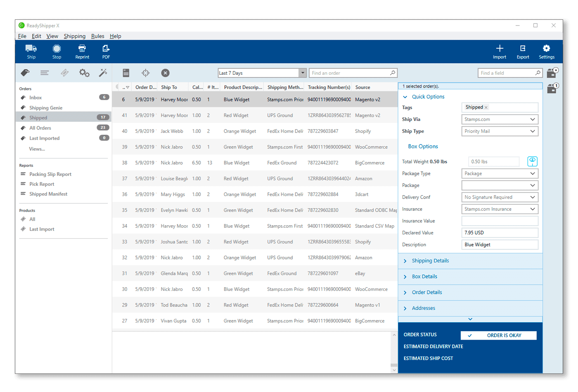Screen dimensions: 578x392
Task: Open the File menu
Action: (x=22, y=36)
